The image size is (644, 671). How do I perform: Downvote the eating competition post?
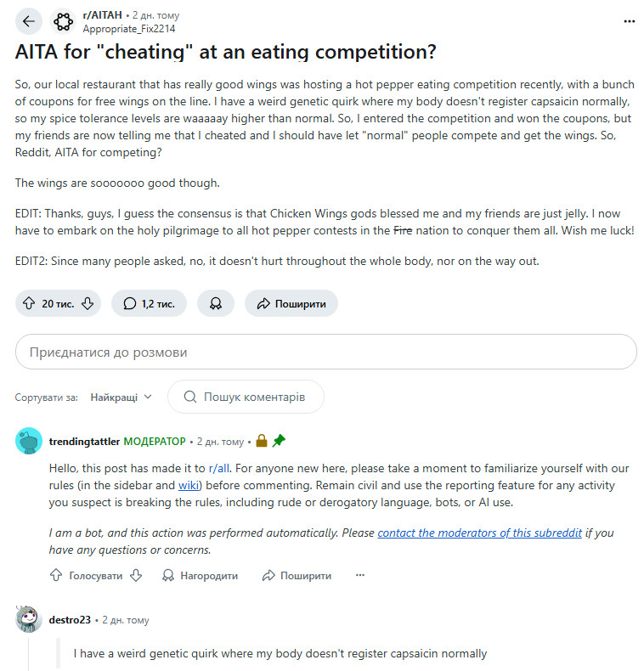tap(87, 303)
